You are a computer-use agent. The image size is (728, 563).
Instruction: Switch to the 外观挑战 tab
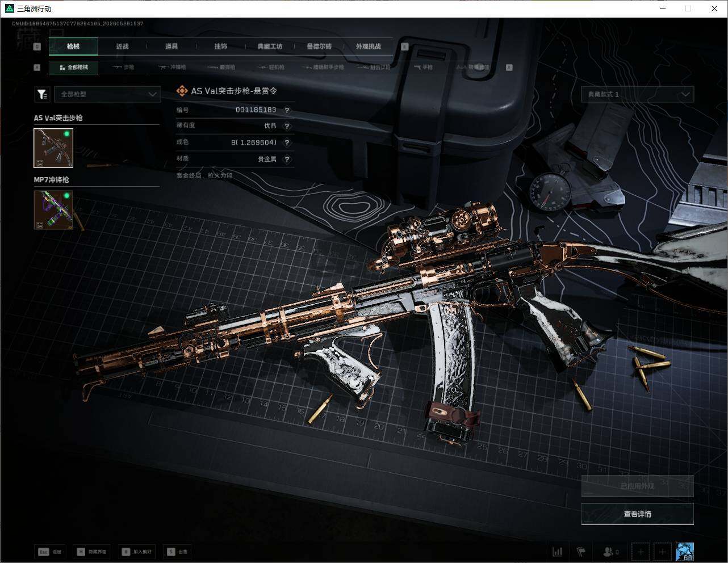coord(369,47)
